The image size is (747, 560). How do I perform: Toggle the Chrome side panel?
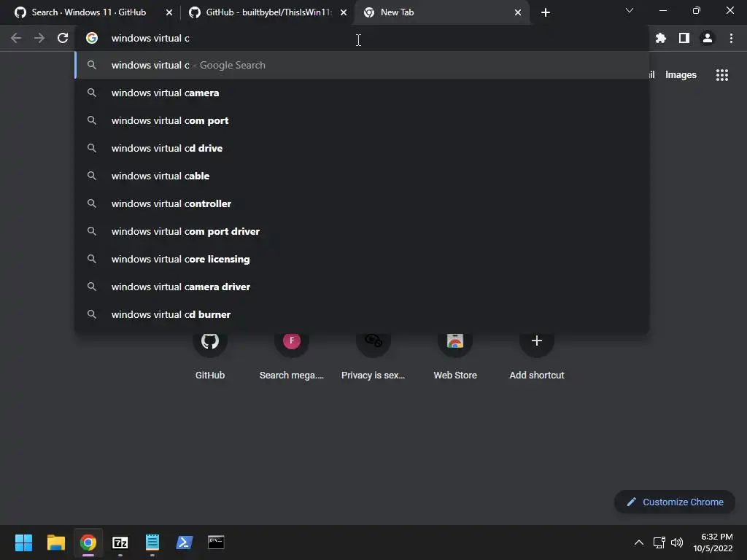[x=684, y=38]
